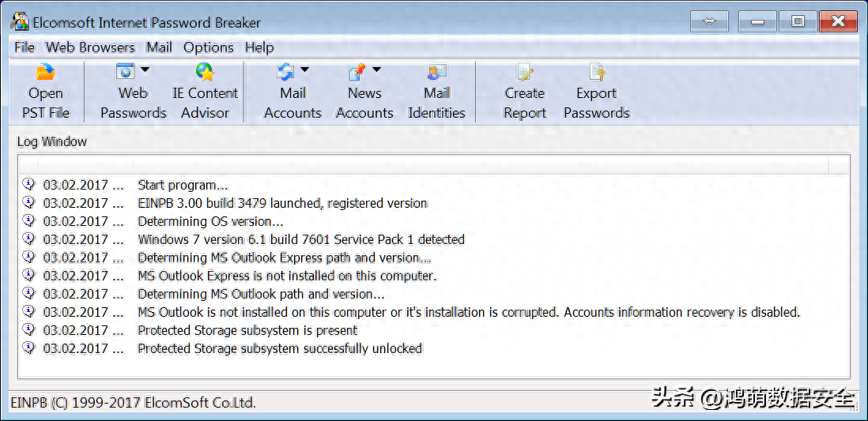Click info icon beside EINPB 3.00 build row
Screen dimensions: 868x421
click(x=28, y=202)
